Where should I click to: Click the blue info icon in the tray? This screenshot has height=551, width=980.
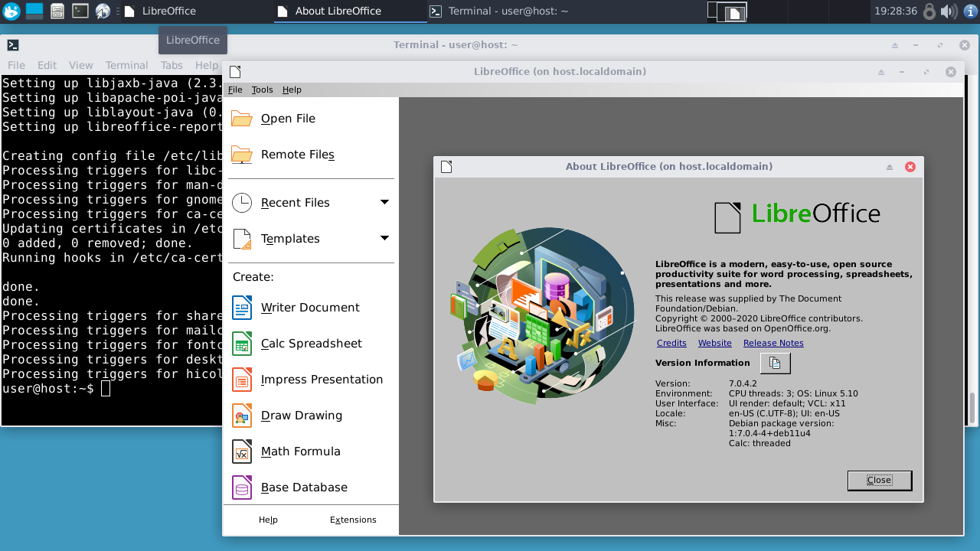pyautogui.click(x=970, y=11)
